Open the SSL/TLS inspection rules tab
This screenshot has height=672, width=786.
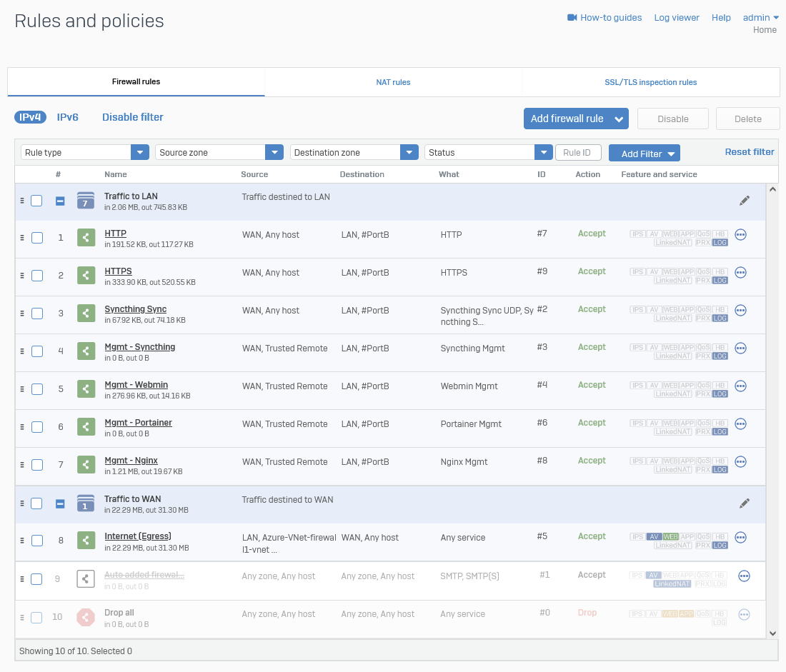click(x=650, y=82)
